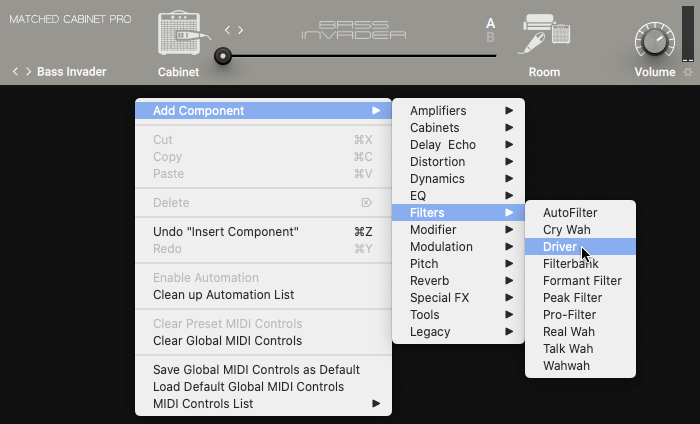Viewport: 700px width, 424px height.
Task: Choose AutoFilter from Filters submenu
Action: click(580, 212)
